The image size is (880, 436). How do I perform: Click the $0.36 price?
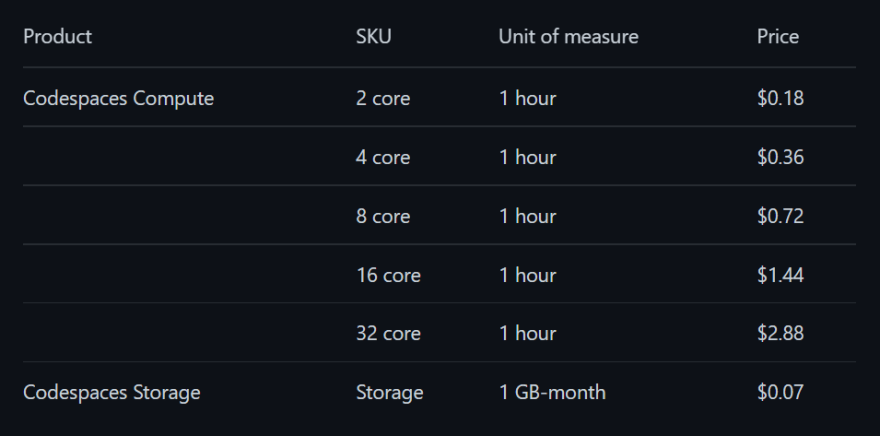(x=780, y=157)
